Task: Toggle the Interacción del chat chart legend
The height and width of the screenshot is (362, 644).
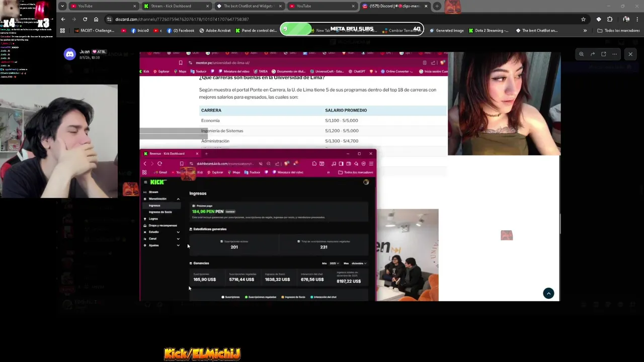Action: pyautogui.click(x=324, y=297)
